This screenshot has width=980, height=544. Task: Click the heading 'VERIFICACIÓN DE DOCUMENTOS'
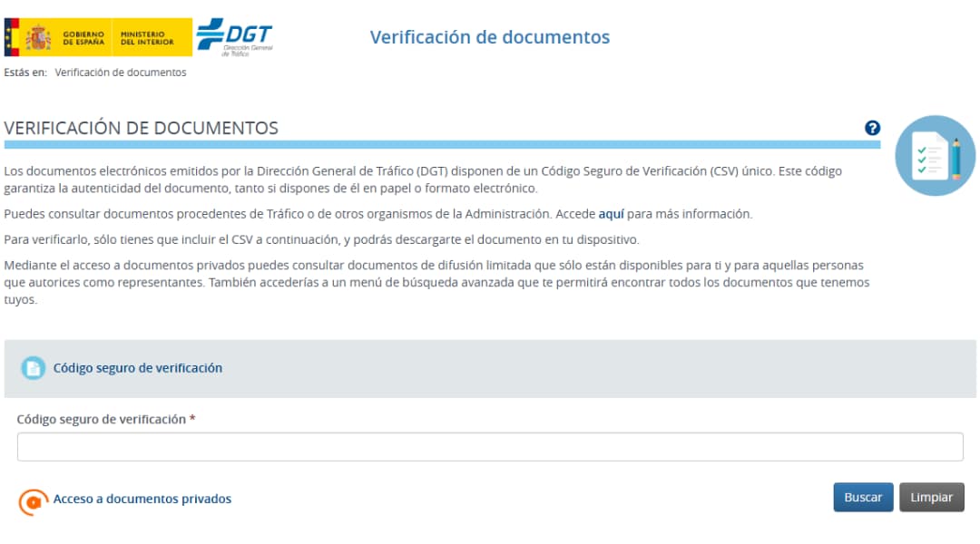pyautogui.click(x=142, y=128)
